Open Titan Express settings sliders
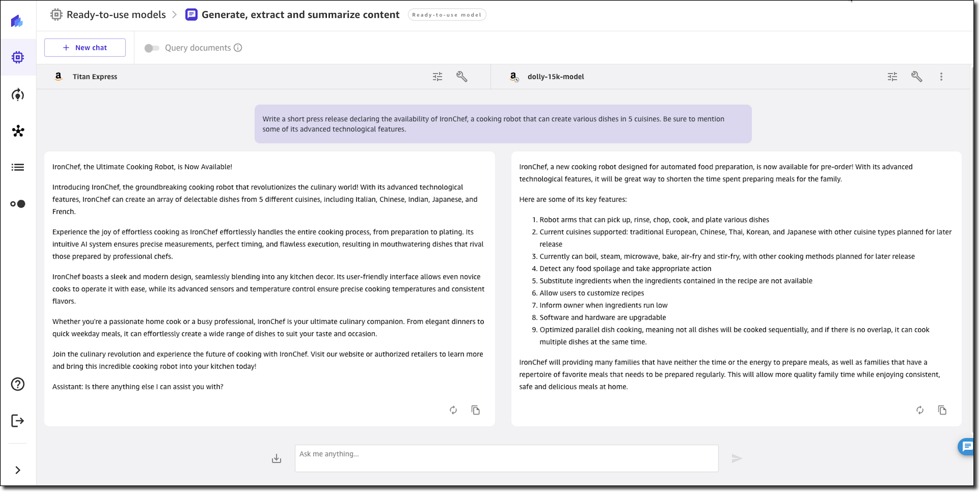Image resolution: width=980 pixels, height=492 pixels. point(437,76)
